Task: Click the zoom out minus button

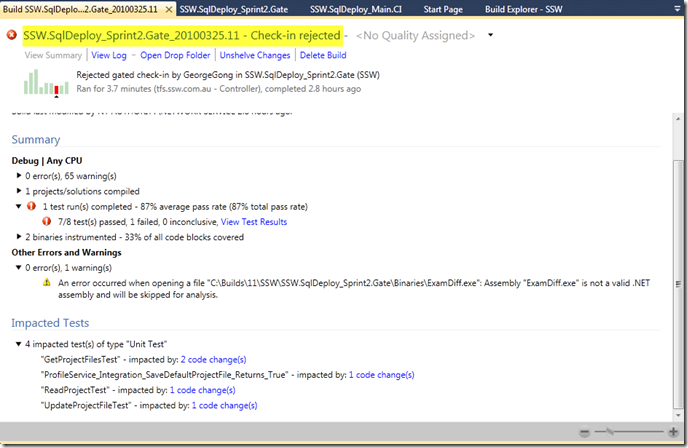Action: click(584, 432)
